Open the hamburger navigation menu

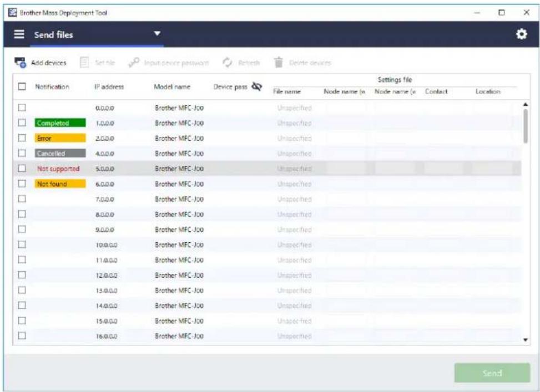click(x=19, y=34)
